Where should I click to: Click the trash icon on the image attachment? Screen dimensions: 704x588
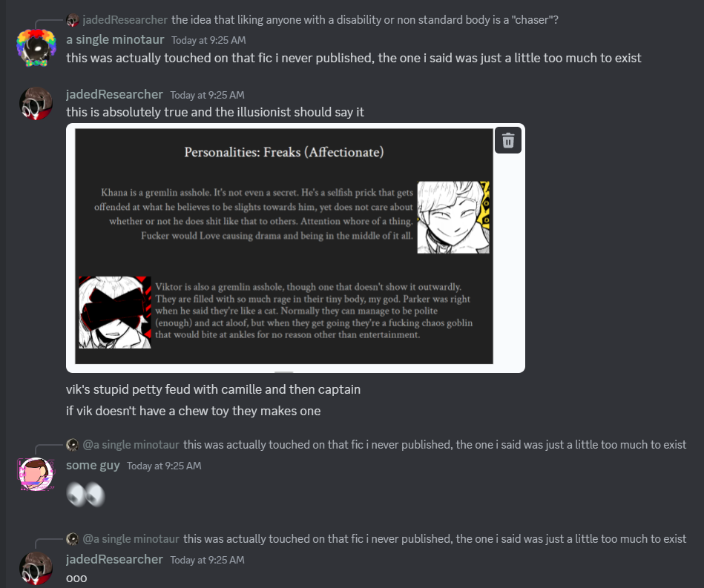coord(508,140)
